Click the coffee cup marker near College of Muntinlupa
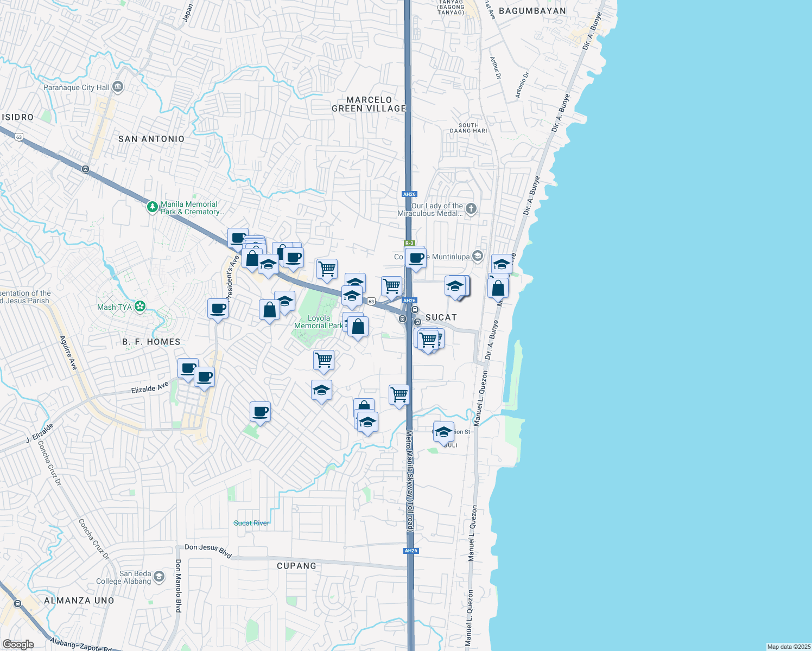812x651 pixels. point(415,259)
